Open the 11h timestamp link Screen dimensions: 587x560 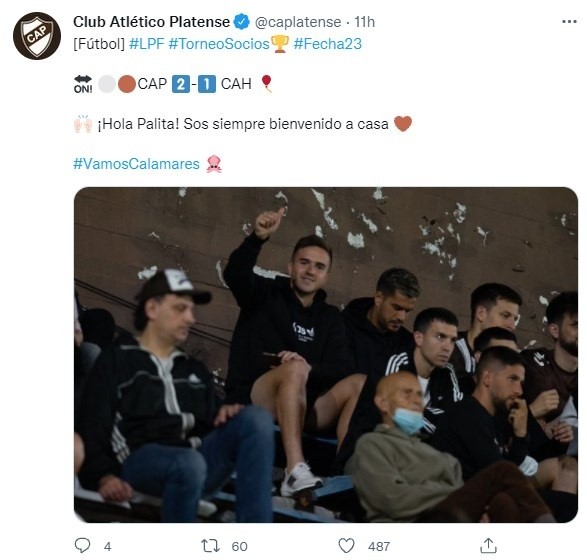click(x=365, y=22)
